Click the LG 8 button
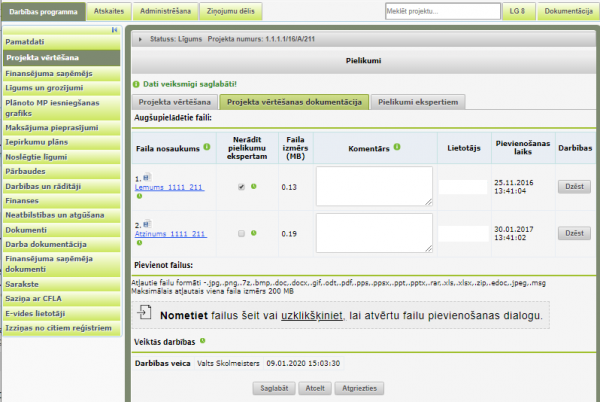This screenshot has width=600, height=402. coord(517,11)
